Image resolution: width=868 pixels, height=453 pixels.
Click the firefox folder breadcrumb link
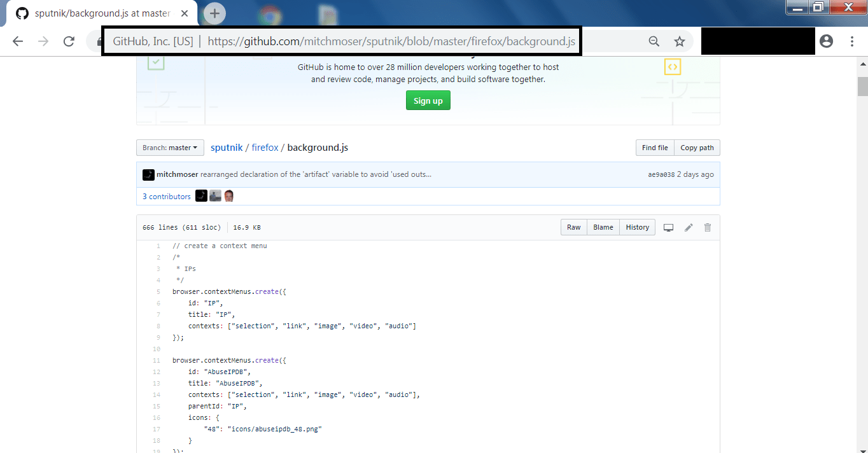coord(265,147)
